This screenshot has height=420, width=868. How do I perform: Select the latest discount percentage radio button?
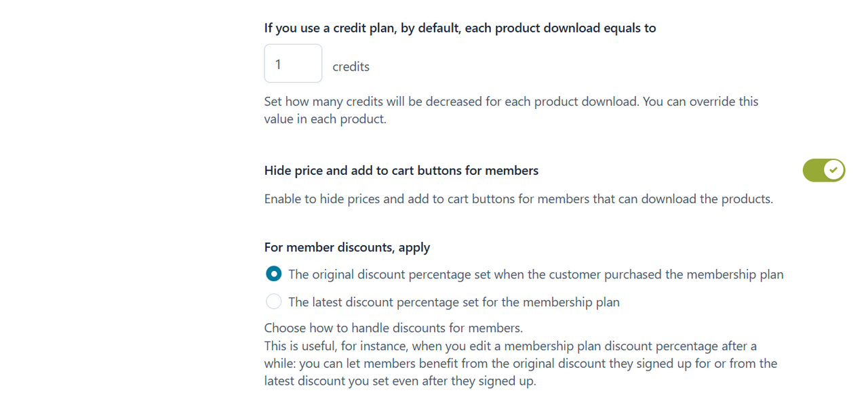click(x=274, y=301)
